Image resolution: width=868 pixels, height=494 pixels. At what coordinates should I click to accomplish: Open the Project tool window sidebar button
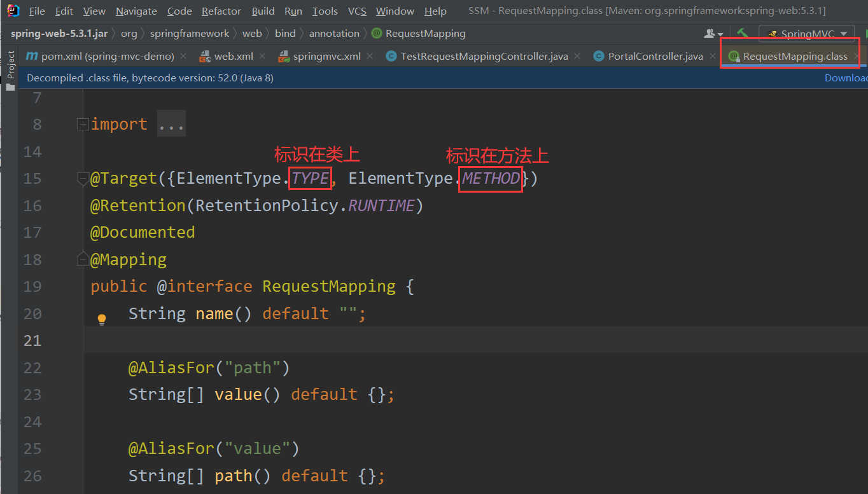10,71
